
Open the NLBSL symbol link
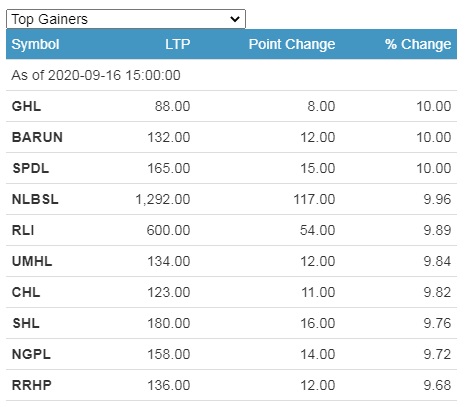[x=35, y=199]
